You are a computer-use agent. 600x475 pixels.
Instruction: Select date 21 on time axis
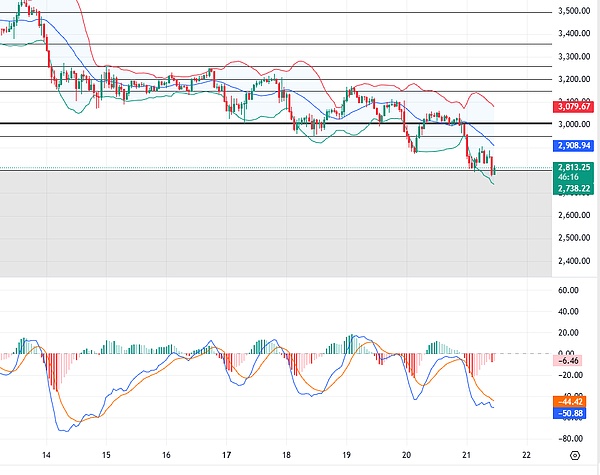pyautogui.click(x=467, y=455)
